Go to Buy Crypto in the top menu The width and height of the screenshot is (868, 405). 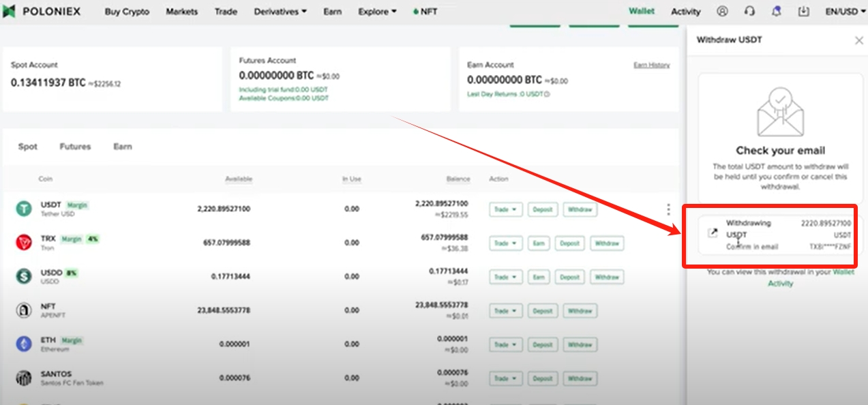click(127, 12)
